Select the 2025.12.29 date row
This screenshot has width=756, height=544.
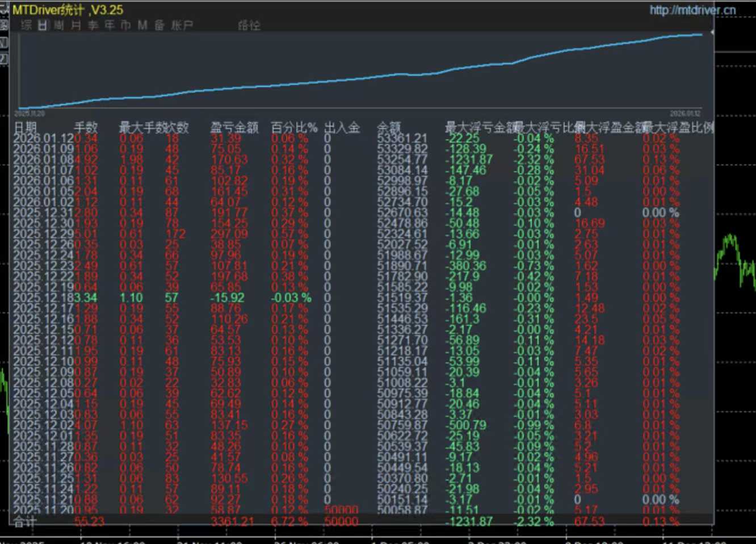click(x=43, y=234)
